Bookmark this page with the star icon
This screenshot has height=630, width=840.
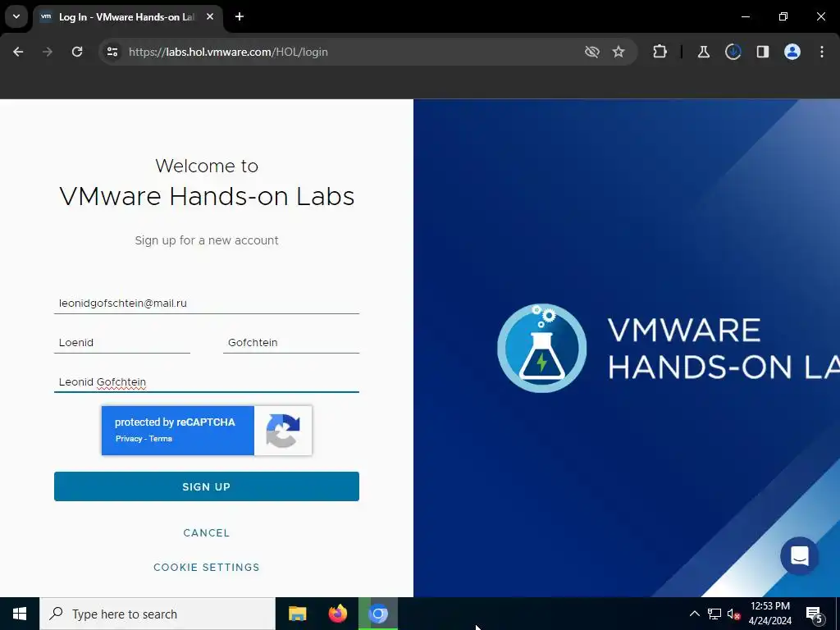pos(619,52)
